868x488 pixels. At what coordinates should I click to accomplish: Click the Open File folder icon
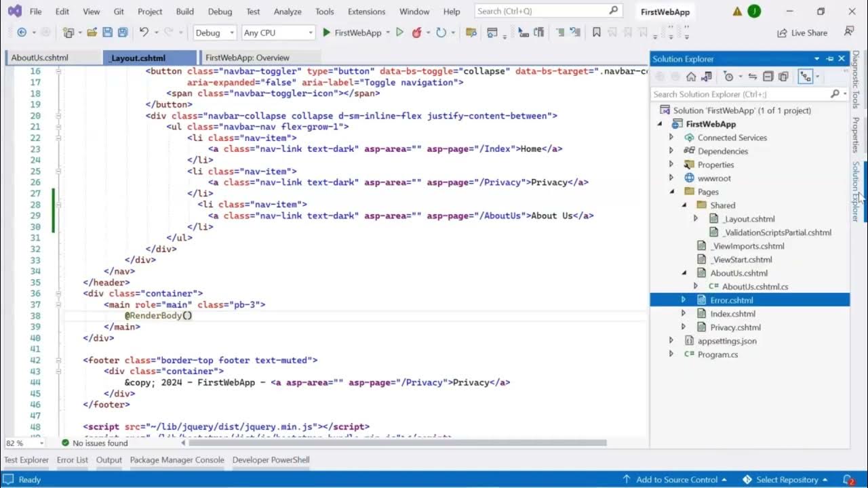pos(92,33)
